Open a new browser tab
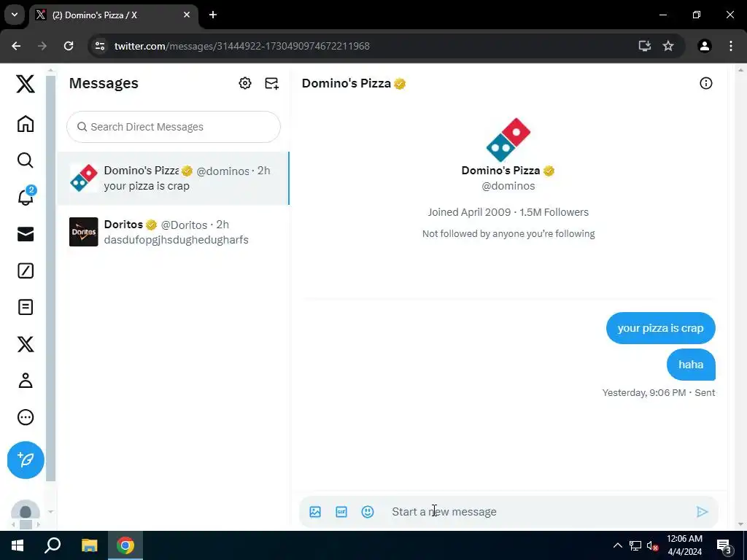The width and height of the screenshot is (747, 560). pos(213,15)
